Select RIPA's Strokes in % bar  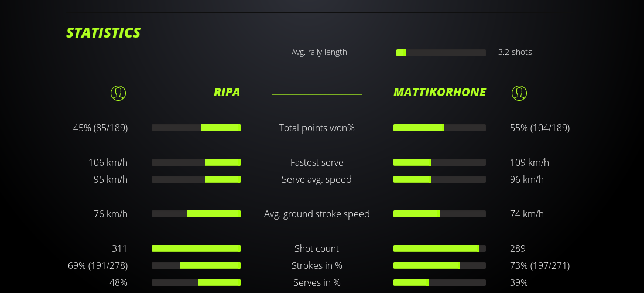pyautogui.click(x=196, y=265)
